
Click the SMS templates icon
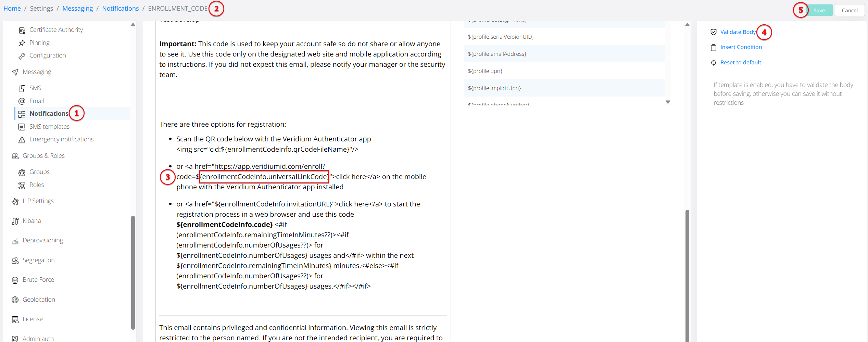click(x=22, y=127)
